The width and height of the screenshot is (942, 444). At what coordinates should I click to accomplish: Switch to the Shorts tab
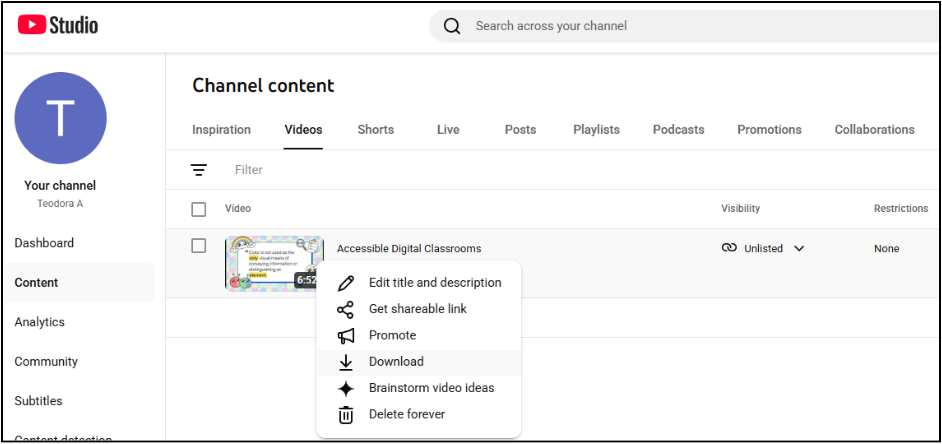point(376,130)
